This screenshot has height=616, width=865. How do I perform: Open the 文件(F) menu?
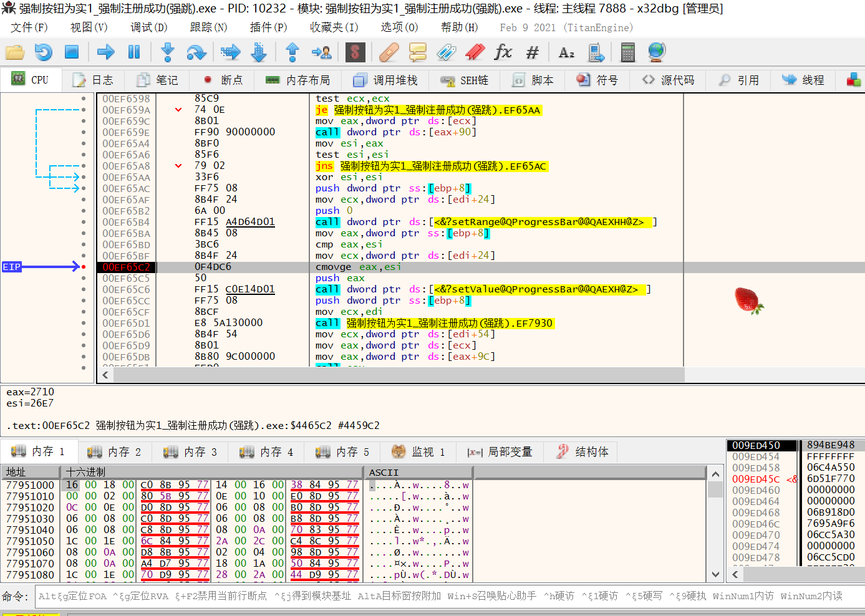click(29, 27)
